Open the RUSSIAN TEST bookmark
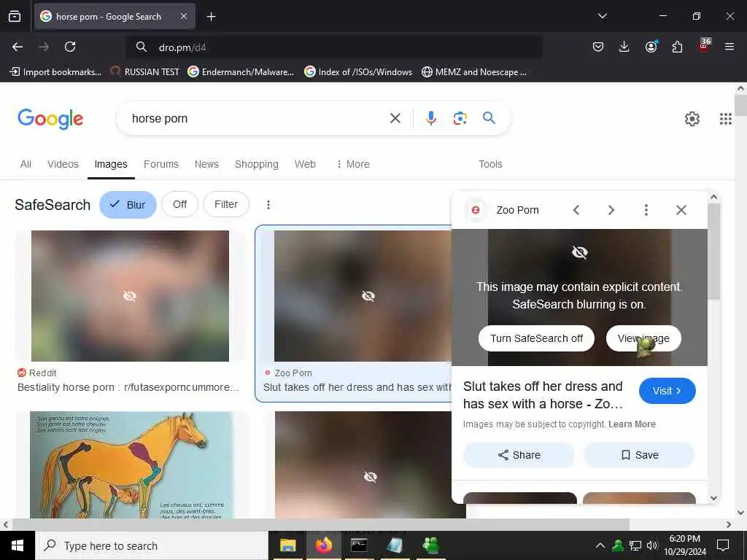This screenshot has height=560, width=747. pos(145,72)
